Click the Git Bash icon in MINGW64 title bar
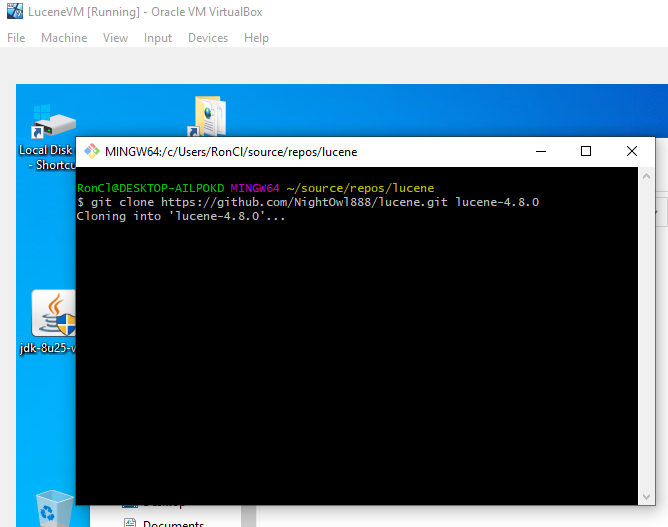This screenshot has height=527, width=668. tap(92, 152)
